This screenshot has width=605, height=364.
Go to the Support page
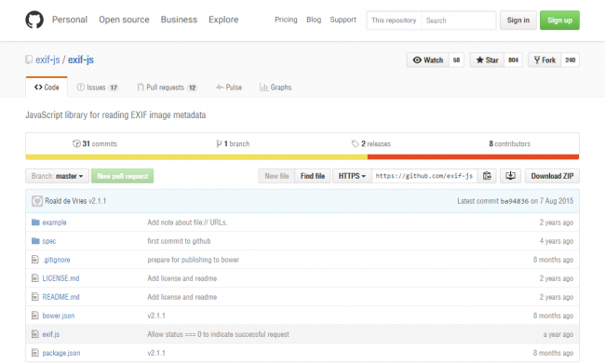[x=343, y=20]
